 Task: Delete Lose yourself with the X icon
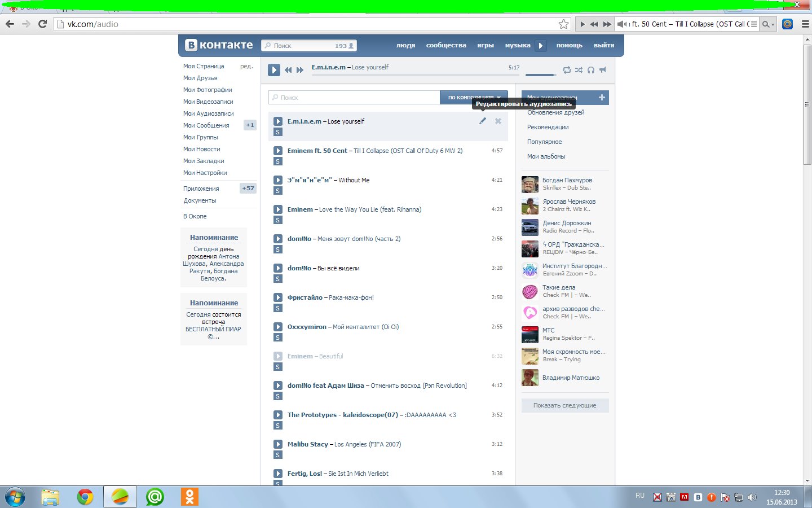498,121
